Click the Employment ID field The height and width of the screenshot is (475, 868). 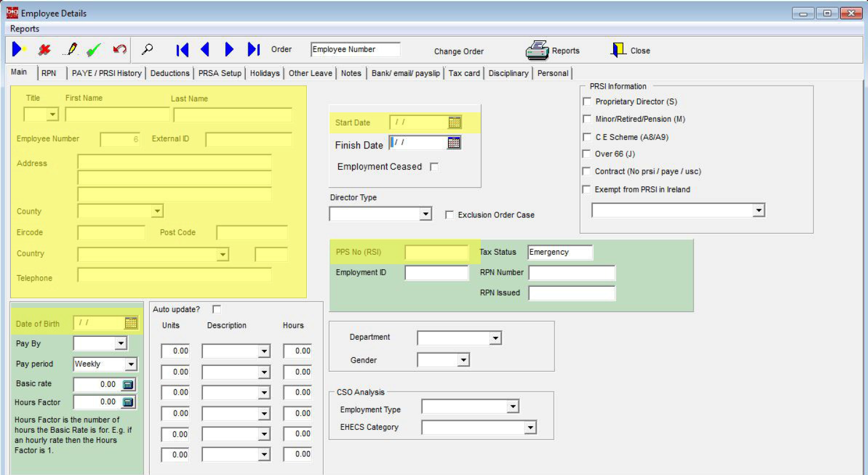coord(437,273)
